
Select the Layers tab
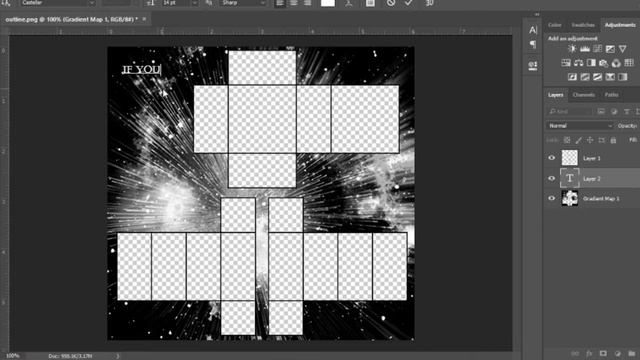click(556, 95)
